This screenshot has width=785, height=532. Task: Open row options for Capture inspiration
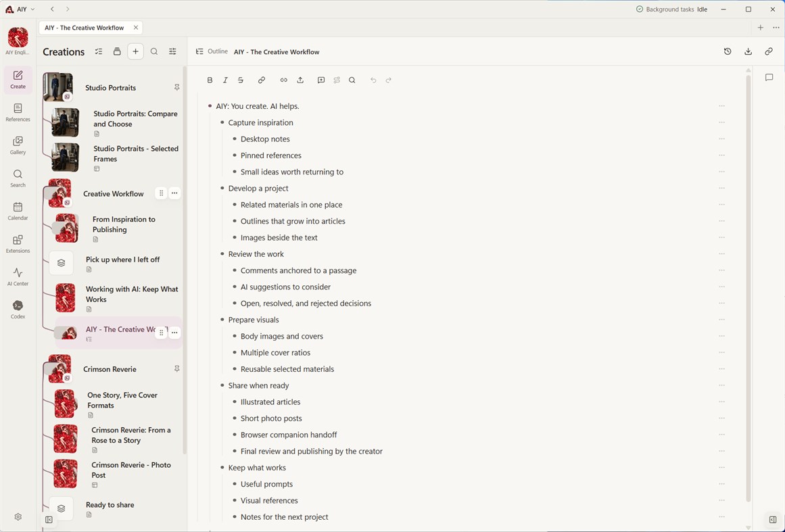pos(722,122)
